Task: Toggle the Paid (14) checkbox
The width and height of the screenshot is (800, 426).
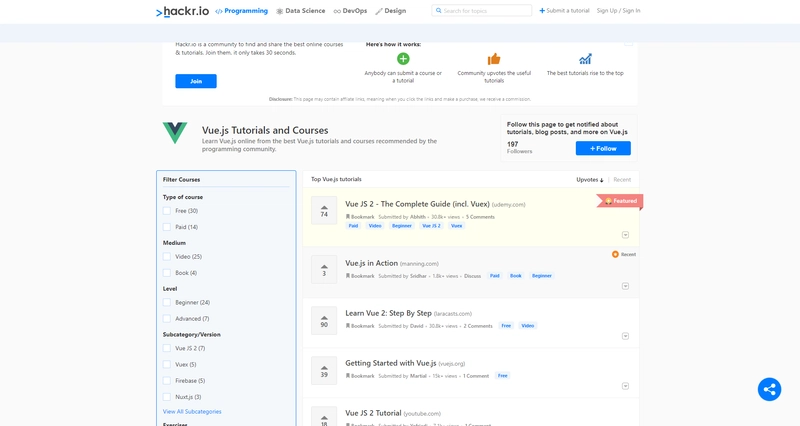Action: pos(167,227)
